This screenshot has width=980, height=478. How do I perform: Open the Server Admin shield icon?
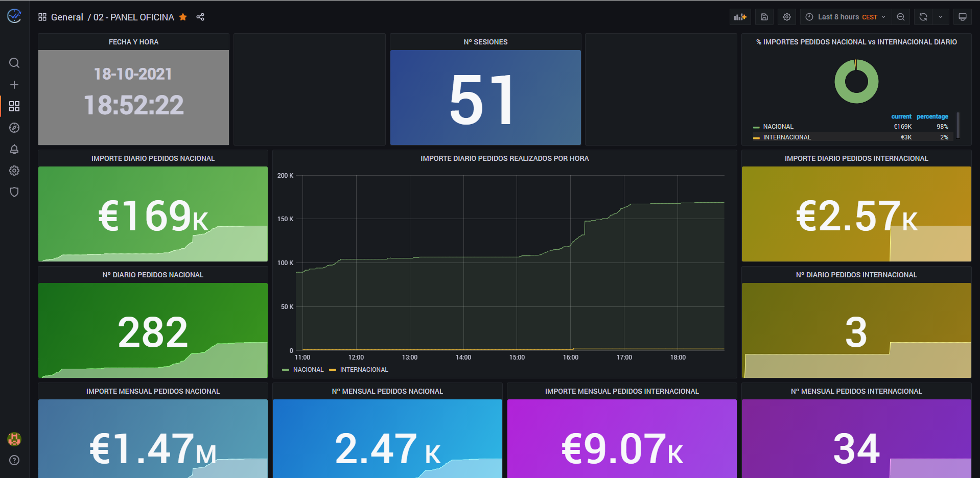click(14, 192)
